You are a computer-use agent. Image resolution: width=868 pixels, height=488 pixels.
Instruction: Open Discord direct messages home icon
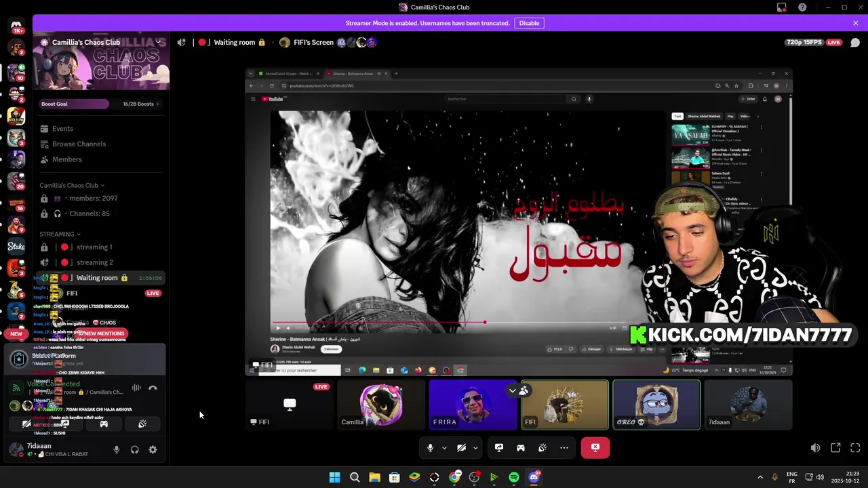pos(16,25)
